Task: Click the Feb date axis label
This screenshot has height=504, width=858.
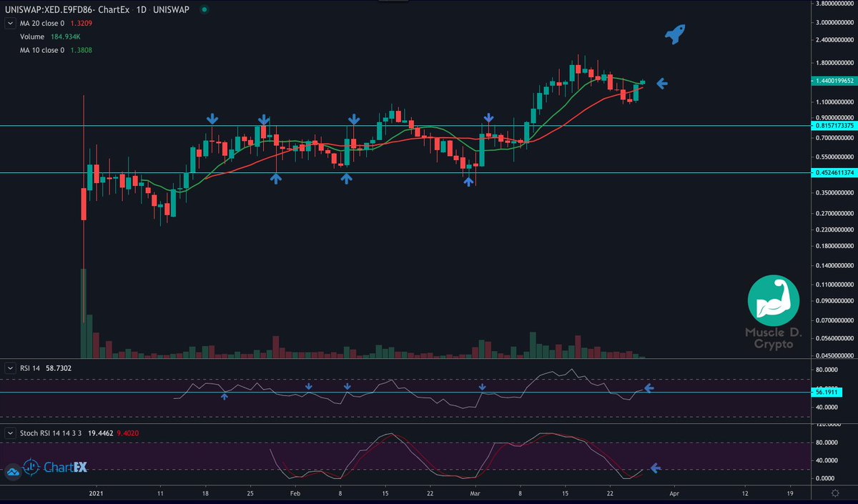Action: [295, 493]
